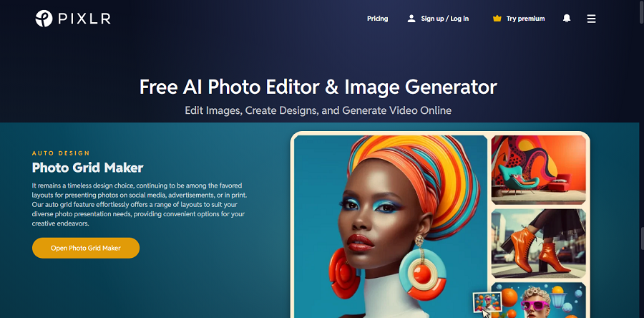Select the teal chair room thumbnail
644x318 pixels.
[538, 170]
